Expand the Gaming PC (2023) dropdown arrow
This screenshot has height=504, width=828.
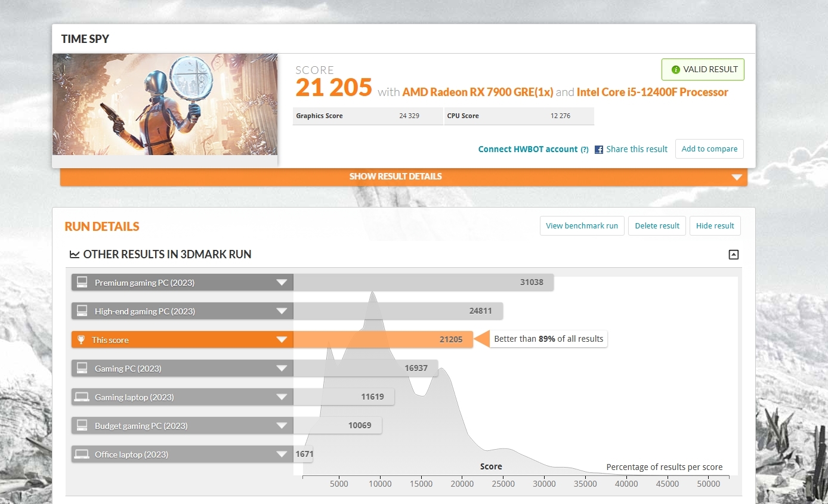click(x=282, y=369)
